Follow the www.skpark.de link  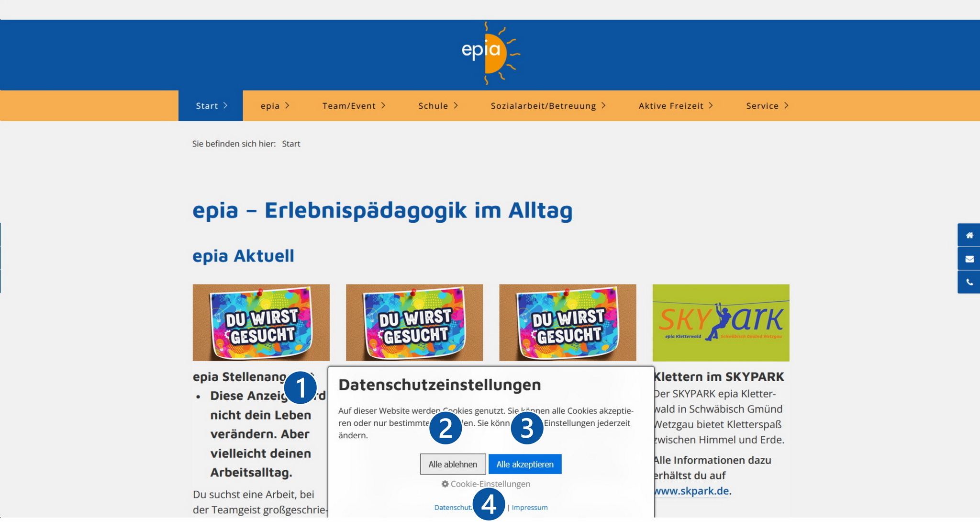pos(691,491)
